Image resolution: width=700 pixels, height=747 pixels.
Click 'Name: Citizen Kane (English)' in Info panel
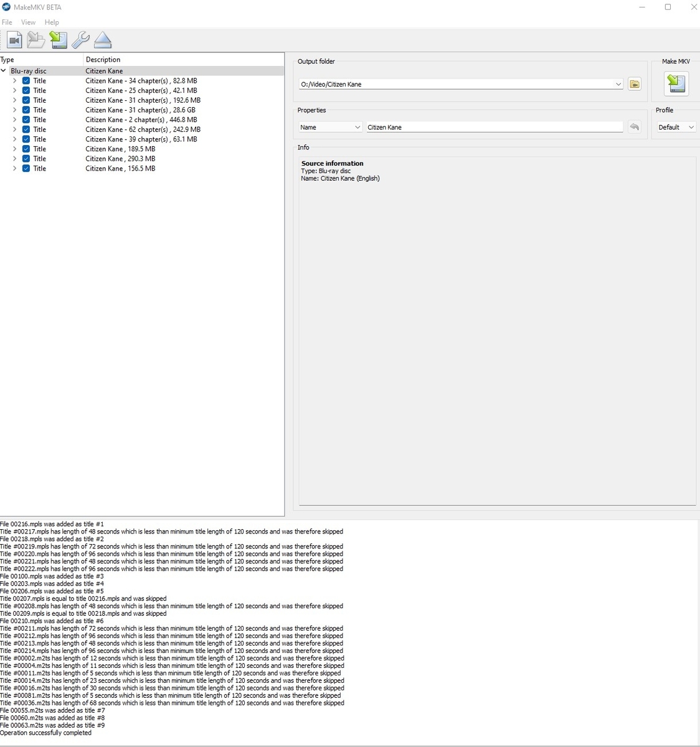tap(340, 179)
